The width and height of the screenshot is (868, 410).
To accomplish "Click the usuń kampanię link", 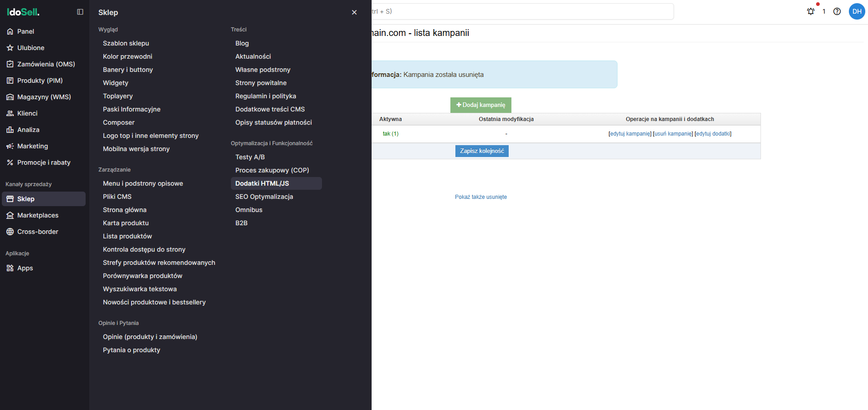I will click(673, 133).
